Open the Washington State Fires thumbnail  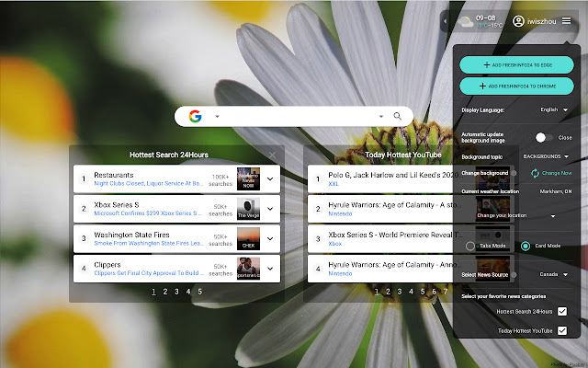pos(248,239)
